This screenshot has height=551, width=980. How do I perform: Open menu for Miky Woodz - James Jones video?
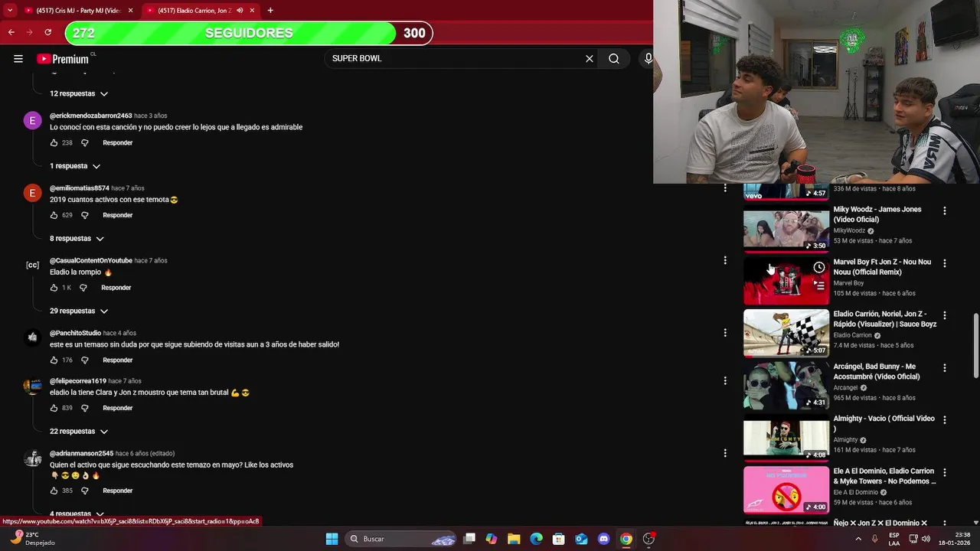click(945, 210)
